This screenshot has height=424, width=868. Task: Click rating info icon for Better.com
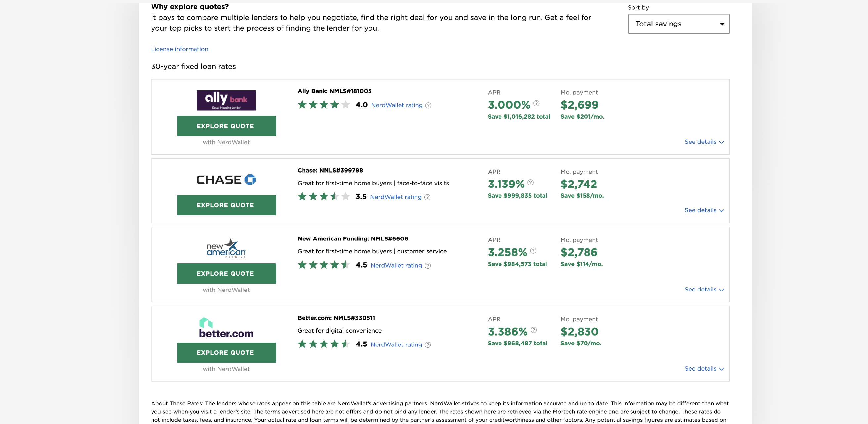427,345
